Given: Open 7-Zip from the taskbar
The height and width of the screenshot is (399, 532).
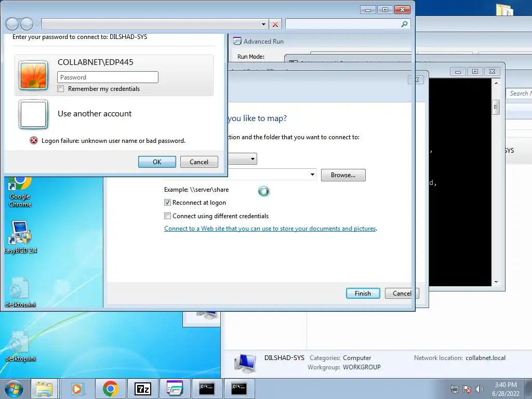Looking at the screenshot, I should coord(142,389).
